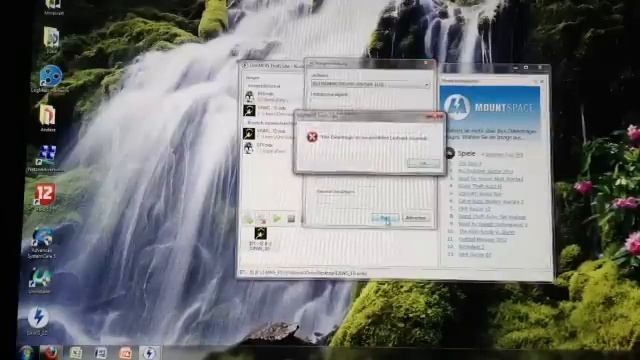Open the blue squares desktop shortcut
This screenshot has width=640, height=360.
click(46, 158)
